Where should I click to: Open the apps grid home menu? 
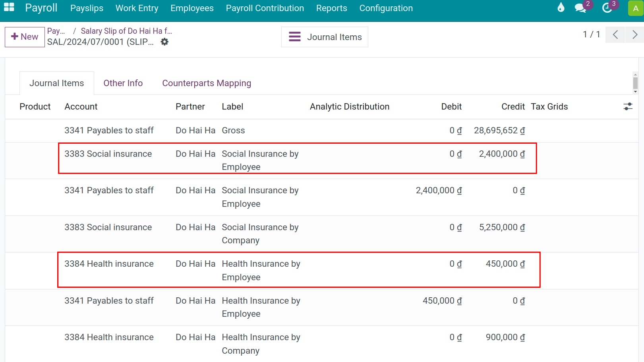(9, 7)
